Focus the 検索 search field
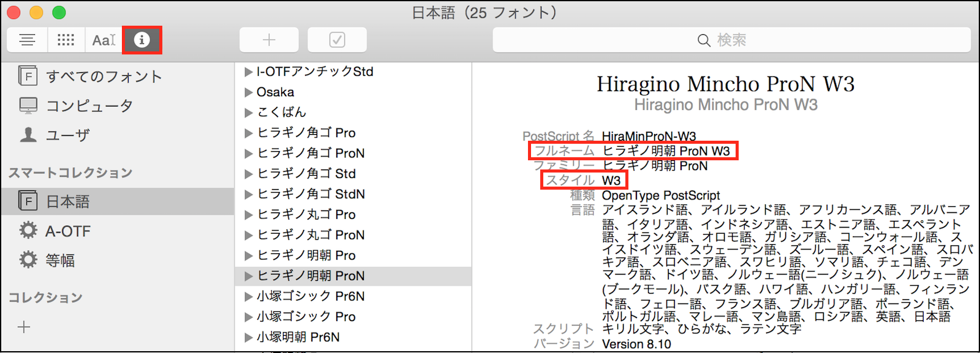The image size is (980, 353). pos(732,40)
